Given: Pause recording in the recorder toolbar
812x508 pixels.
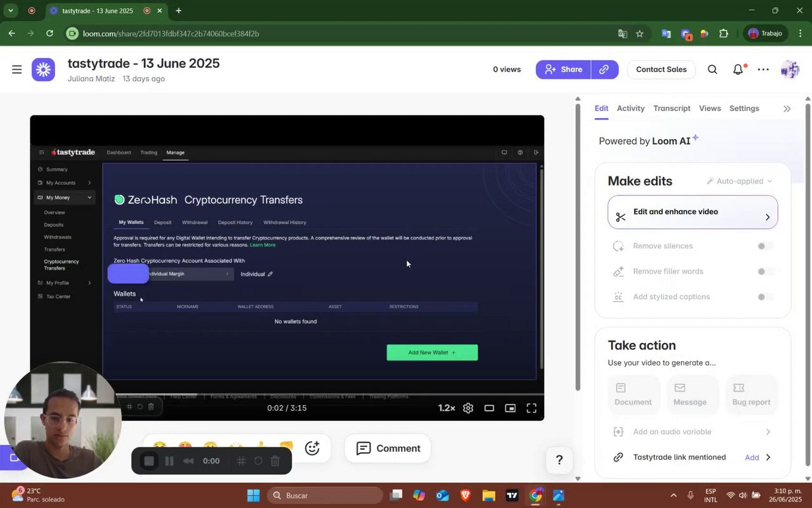Looking at the screenshot, I should 169,461.
